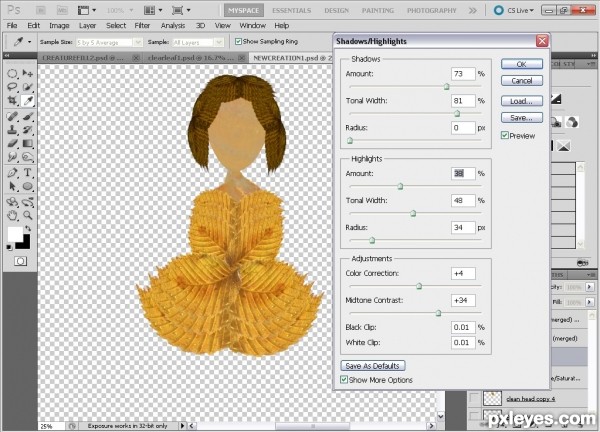Uncheck Show More Options
The width and height of the screenshot is (600, 432).
pos(344,380)
